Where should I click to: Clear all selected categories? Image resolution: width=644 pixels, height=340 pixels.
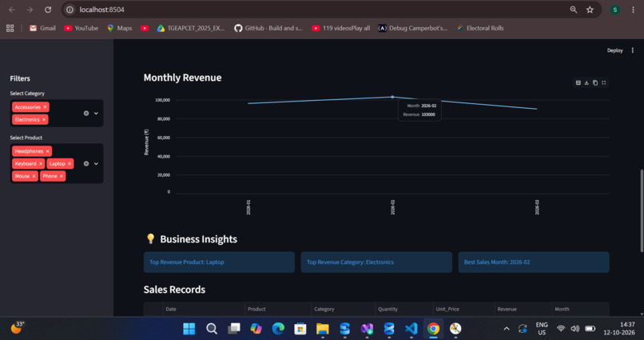click(x=86, y=113)
